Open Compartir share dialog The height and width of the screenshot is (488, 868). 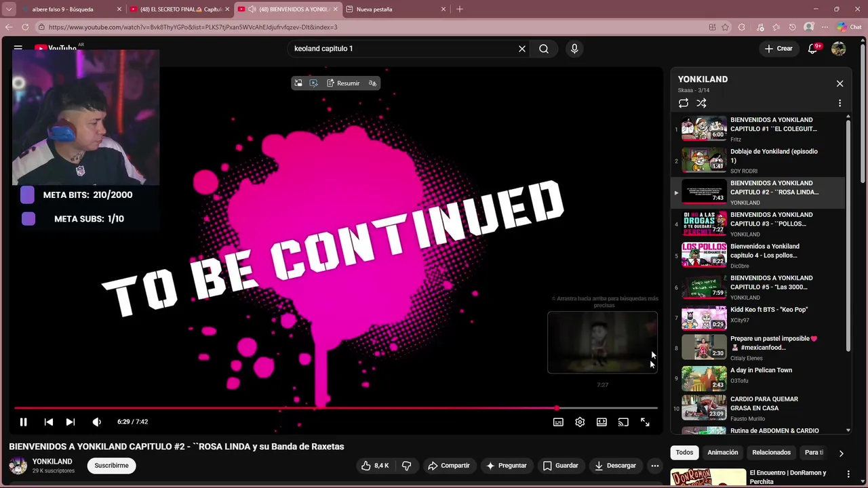point(448,466)
